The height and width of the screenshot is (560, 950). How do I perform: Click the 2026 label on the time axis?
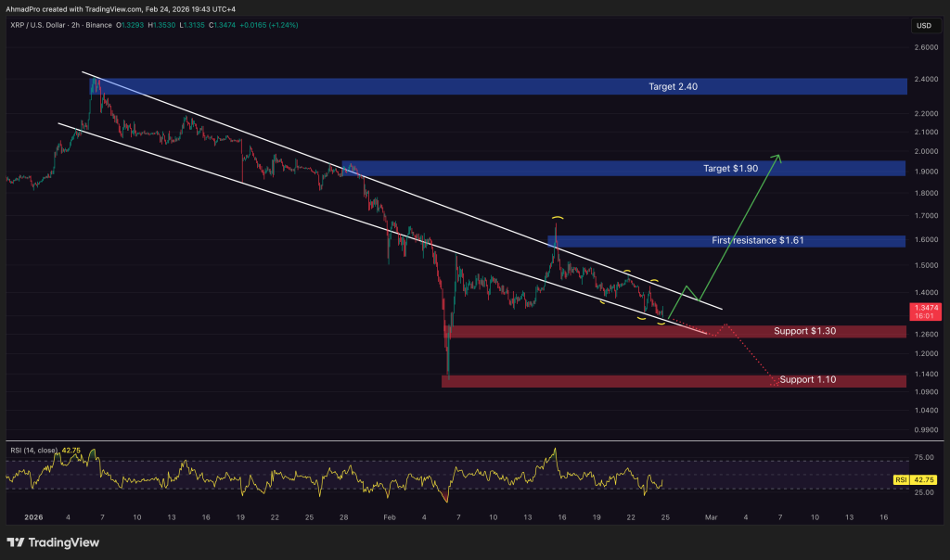tap(32, 516)
